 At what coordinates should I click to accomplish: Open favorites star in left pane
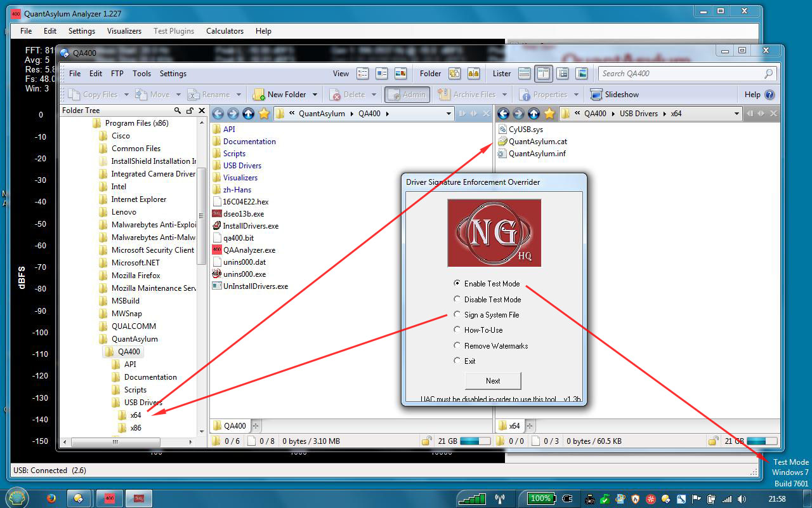coord(264,114)
